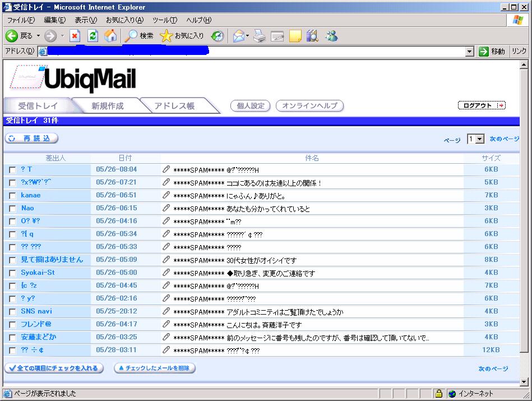Viewport: 532px width, 401px height.
Task: Open the Forward button history arrow
Action: [x=62, y=36]
